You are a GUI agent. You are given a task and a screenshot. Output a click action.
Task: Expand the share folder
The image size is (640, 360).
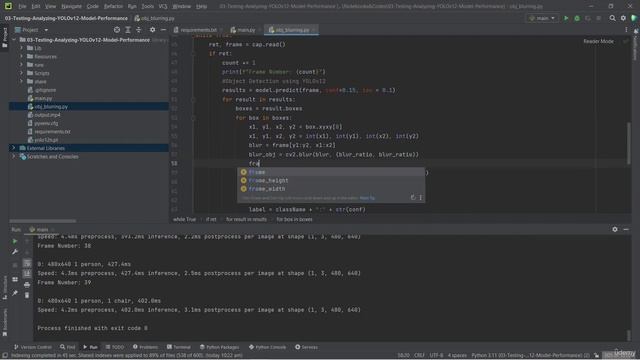pos(21,81)
